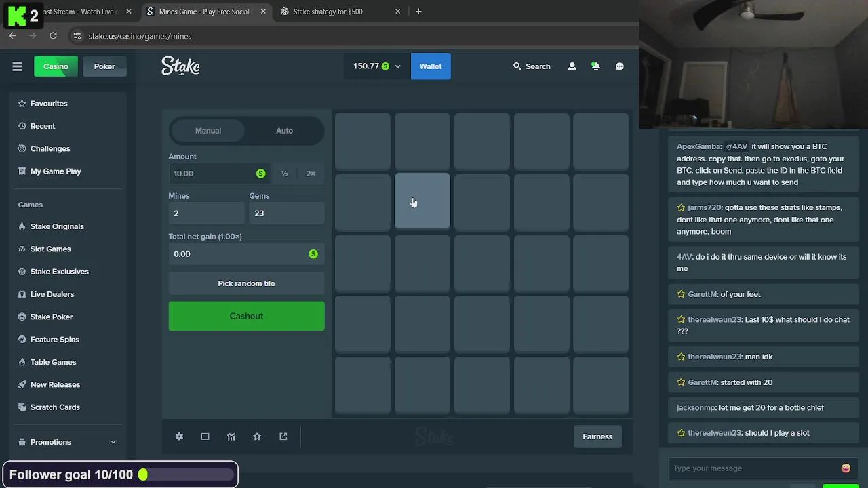Select Auto betting mode
Viewport: 868px width, 488px height.
[284, 131]
